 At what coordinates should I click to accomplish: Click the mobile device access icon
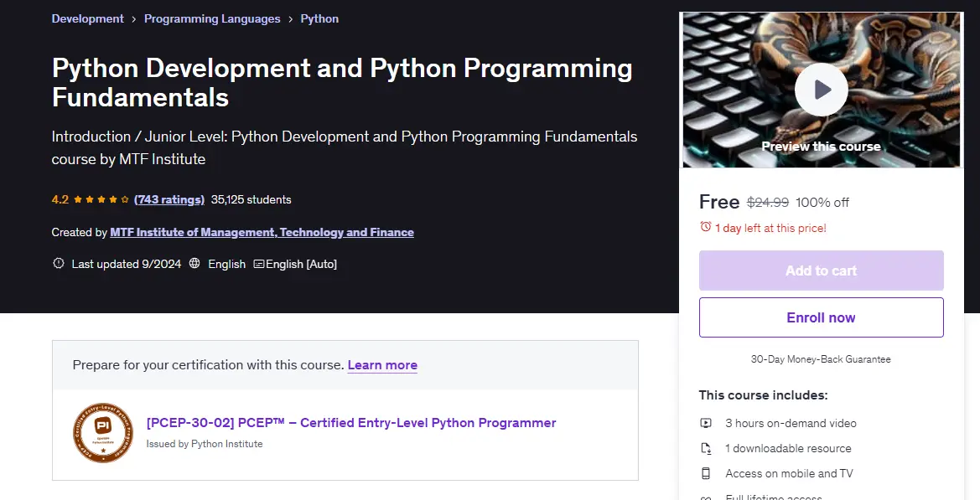pyautogui.click(x=706, y=474)
